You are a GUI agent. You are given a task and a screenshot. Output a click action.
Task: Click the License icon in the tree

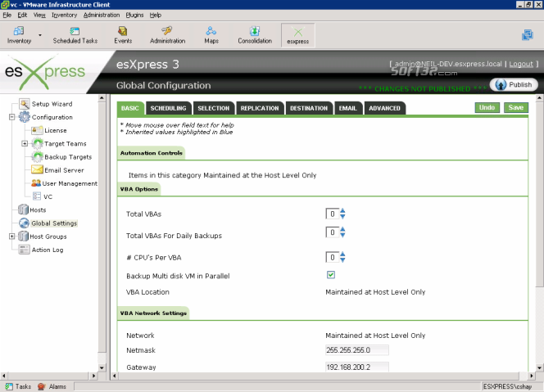click(37, 130)
